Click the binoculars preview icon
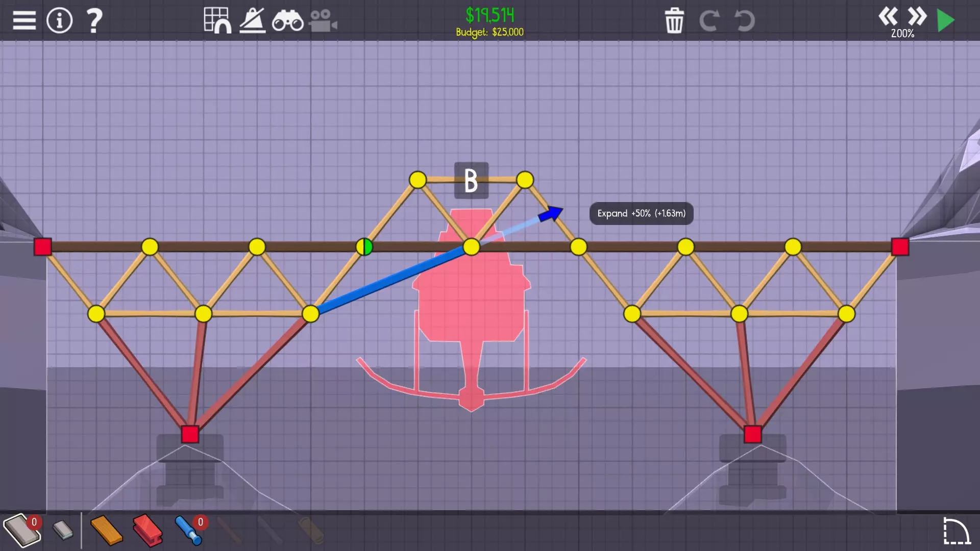The image size is (980, 551). pos(287,21)
